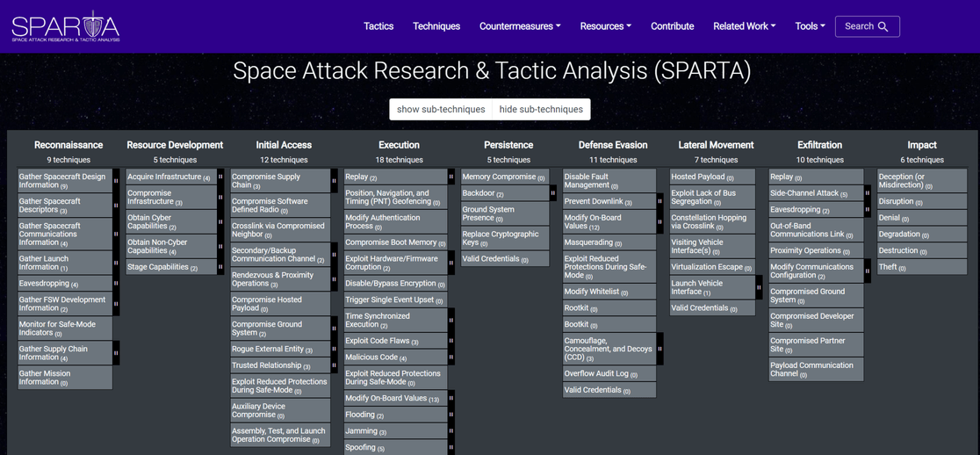This screenshot has height=455, width=980.
Task: Select Deception (or Misdirection) technique
Action: click(x=922, y=181)
